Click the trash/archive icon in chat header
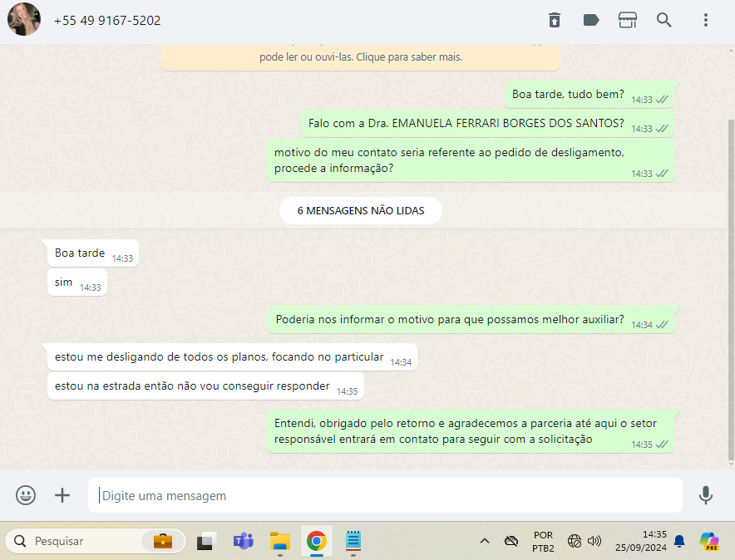The width and height of the screenshot is (735, 560). pos(555,20)
